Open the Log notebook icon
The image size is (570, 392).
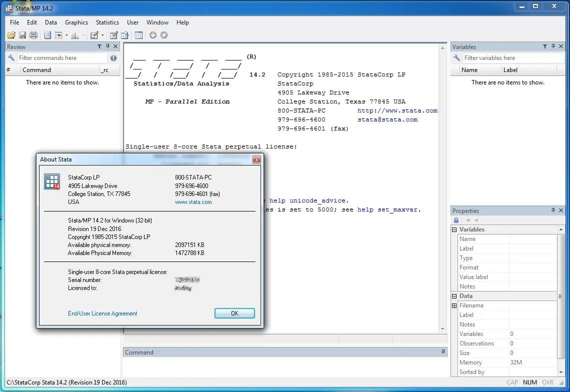47,35
